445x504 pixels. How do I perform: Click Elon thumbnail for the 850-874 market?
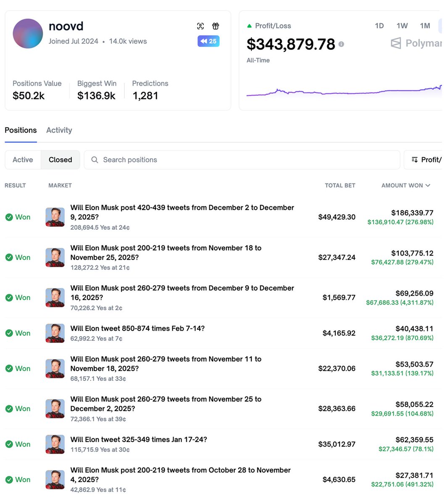[x=55, y=333]
